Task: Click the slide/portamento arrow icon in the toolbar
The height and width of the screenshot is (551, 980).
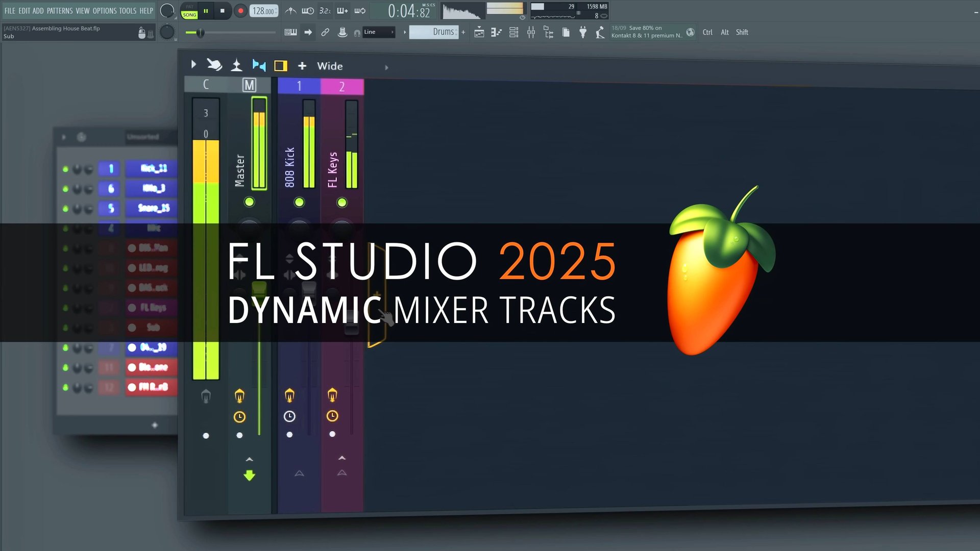Action: [308, 32]
